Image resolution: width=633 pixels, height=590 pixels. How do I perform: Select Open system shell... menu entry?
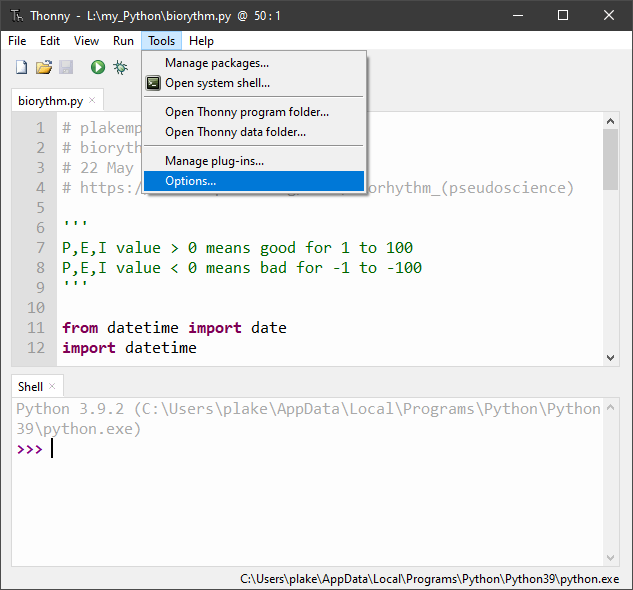tap(254, 83)
